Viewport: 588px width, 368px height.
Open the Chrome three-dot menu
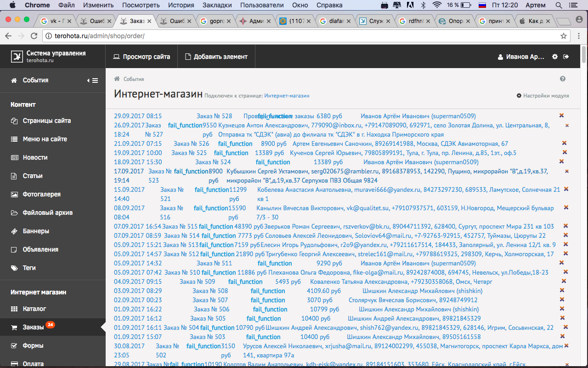(x=578, y=35)
